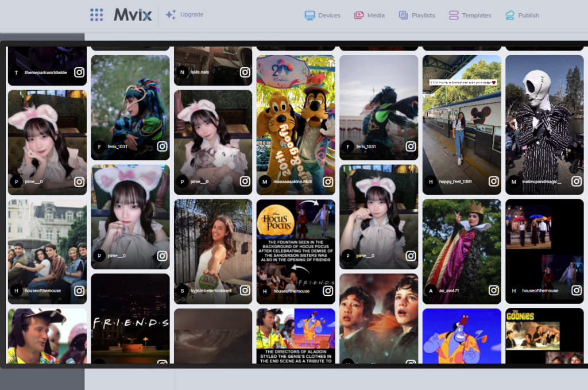The image size is (588, 390).
Task: Switch to the Playlists section
Action: (x=417, y=16)
